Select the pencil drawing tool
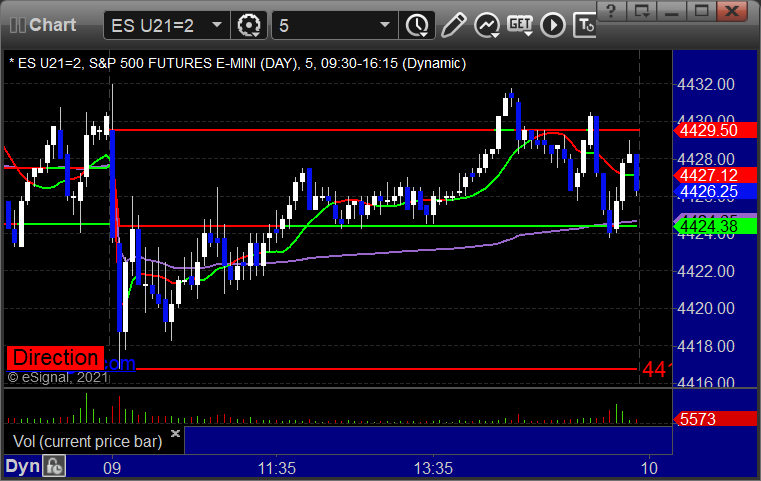 (x=453, y=25)
